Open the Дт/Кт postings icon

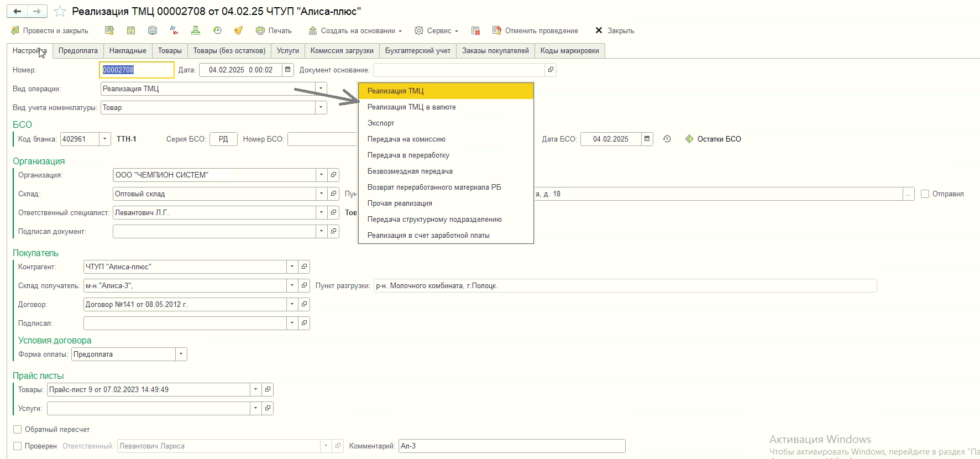click(x=174, y=30)
